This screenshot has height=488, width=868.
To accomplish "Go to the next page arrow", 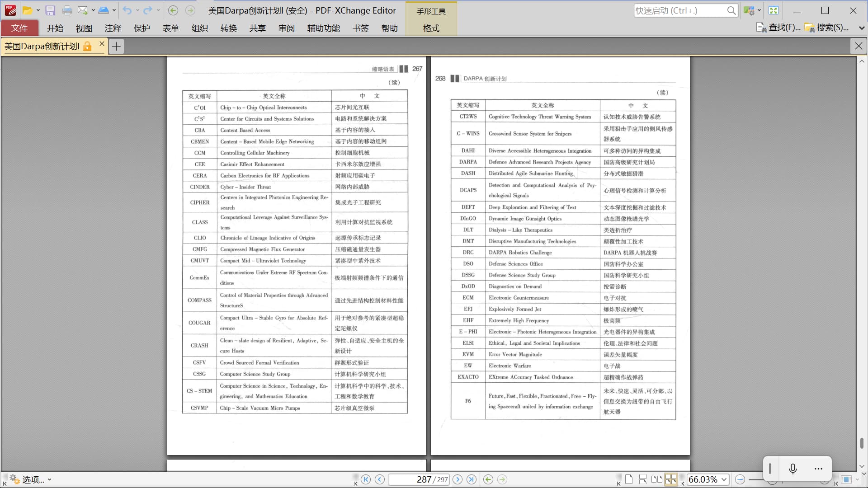I will [458, 479].
